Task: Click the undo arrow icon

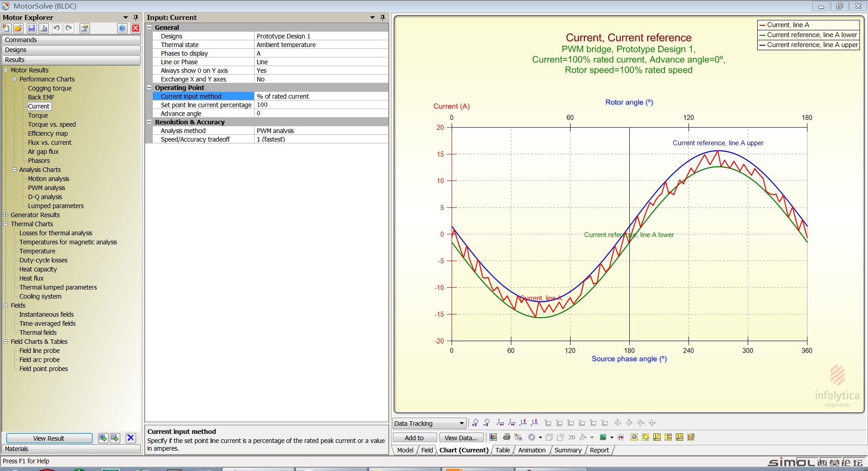Action: pyautogui.click(x=57, y=28)
